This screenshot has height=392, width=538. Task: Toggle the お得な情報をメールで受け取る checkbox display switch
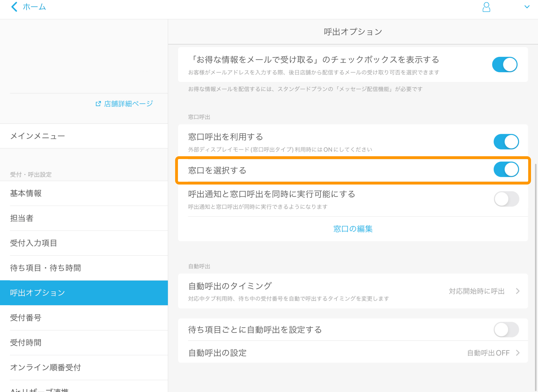pyautogui.click(x=505, y=65)
